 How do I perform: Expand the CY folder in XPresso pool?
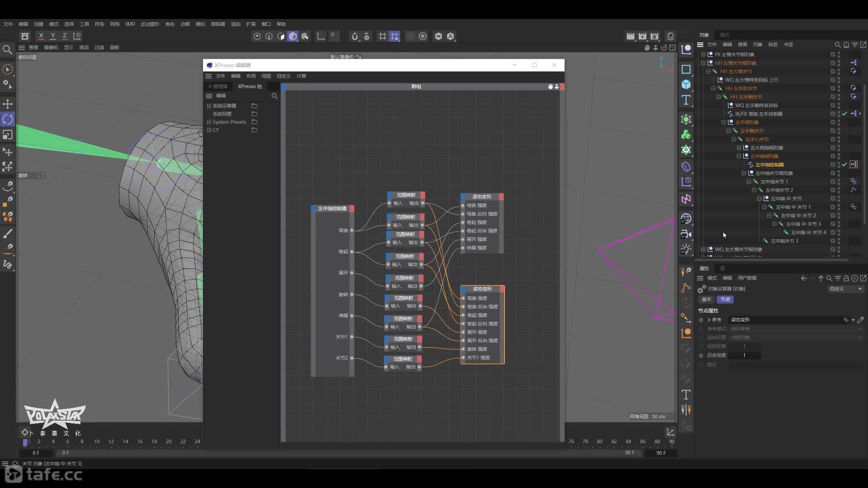209,130
